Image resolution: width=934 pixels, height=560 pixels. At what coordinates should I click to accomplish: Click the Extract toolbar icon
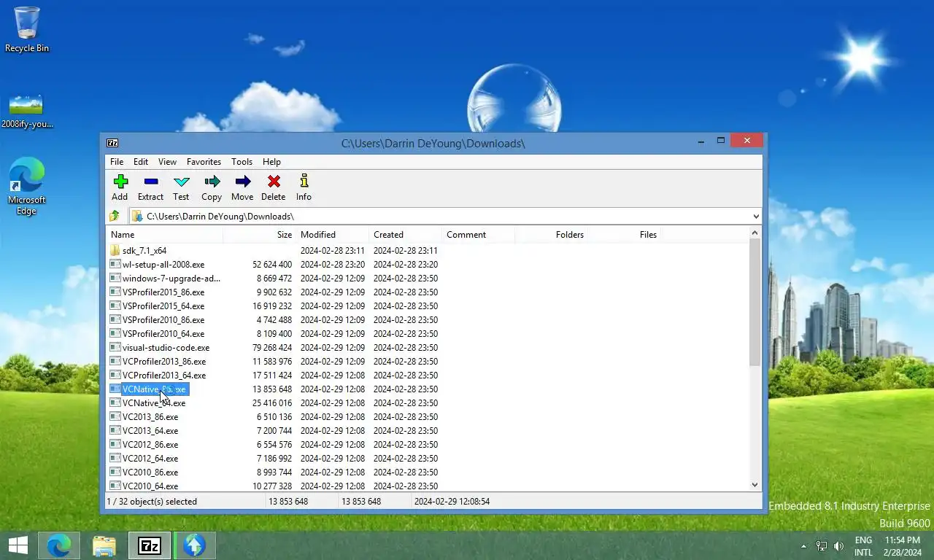pos(150,187)
